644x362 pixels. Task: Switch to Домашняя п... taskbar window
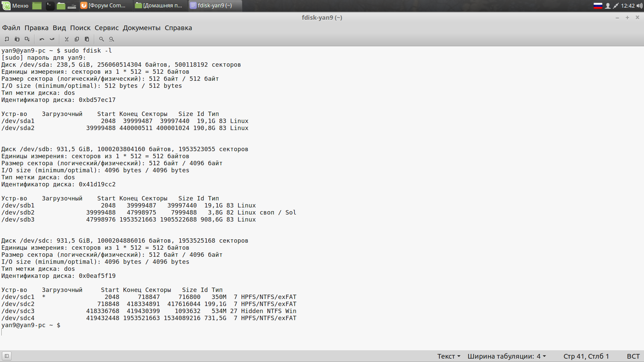click(x=159, y=6)
